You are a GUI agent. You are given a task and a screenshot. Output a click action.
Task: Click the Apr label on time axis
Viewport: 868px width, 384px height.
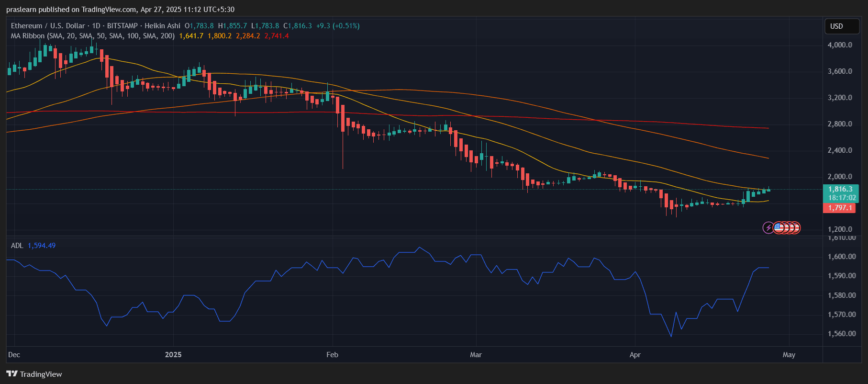click(635, 355)
